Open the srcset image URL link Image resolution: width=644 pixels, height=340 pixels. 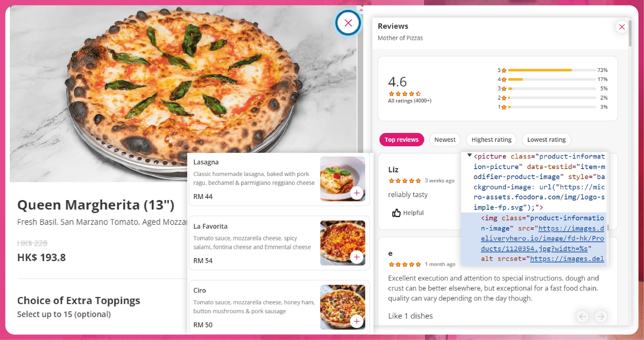pyautogui.click(x=567, y=259)
